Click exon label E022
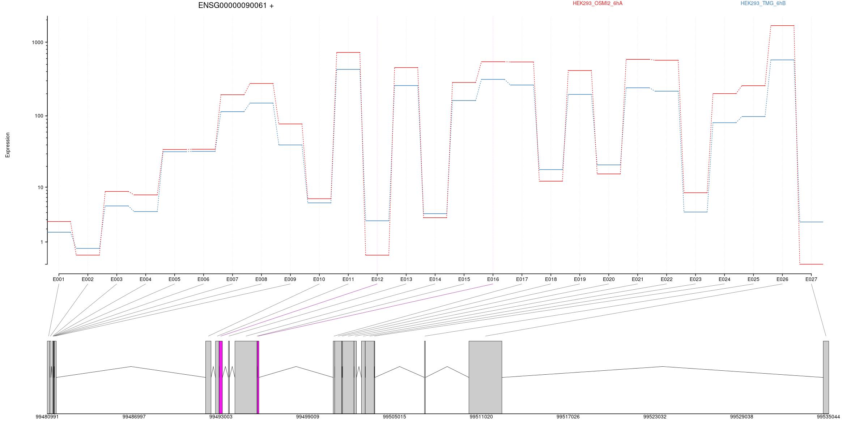The image size is (868, 434). tap(667, 279)
